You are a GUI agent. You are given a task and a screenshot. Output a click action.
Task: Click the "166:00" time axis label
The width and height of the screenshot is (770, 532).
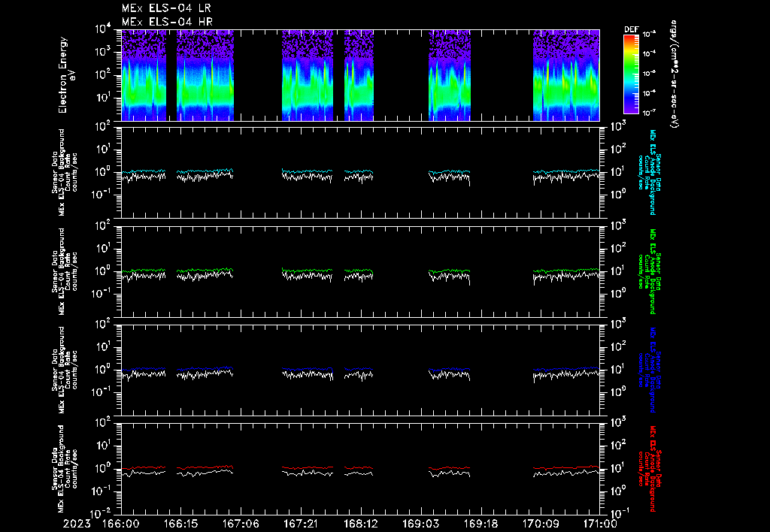(121, 524)
